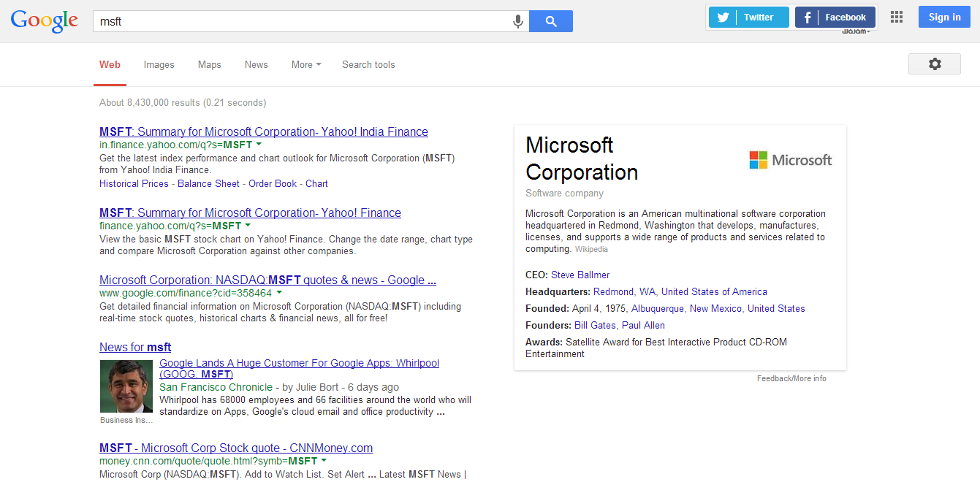Click the Feedback/More info link

791,378
